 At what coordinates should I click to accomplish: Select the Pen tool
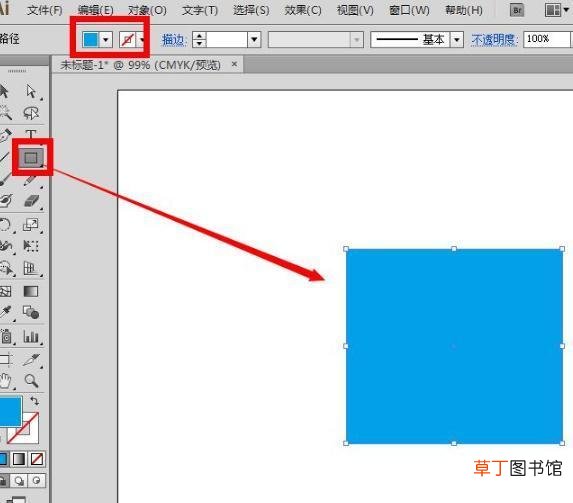tap(5, 135)
